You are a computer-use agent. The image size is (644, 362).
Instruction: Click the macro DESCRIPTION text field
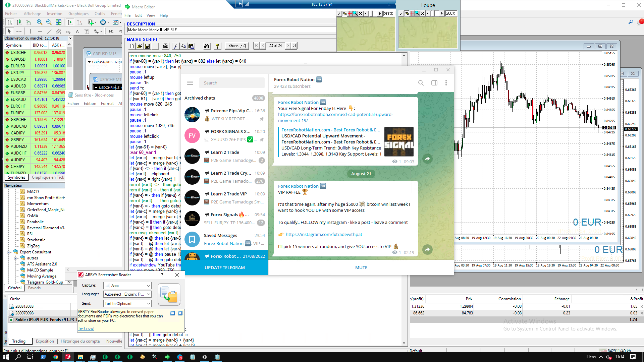tap(231, 30)
